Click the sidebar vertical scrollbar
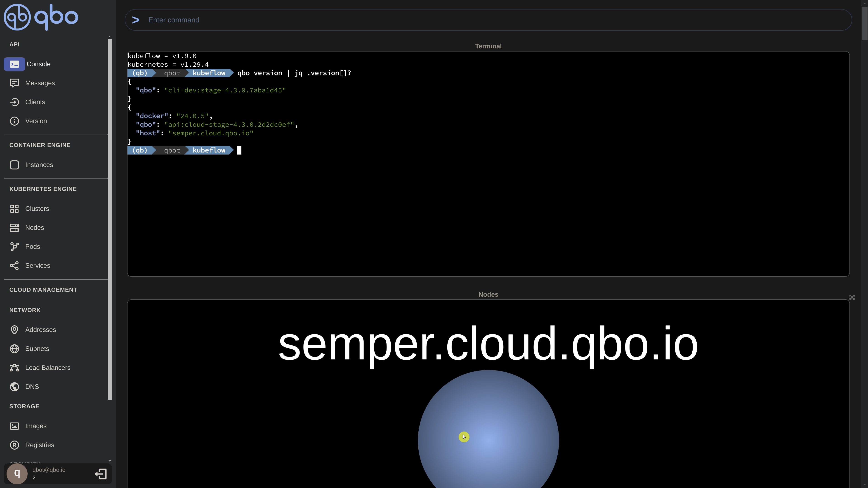 coord(109,219)
